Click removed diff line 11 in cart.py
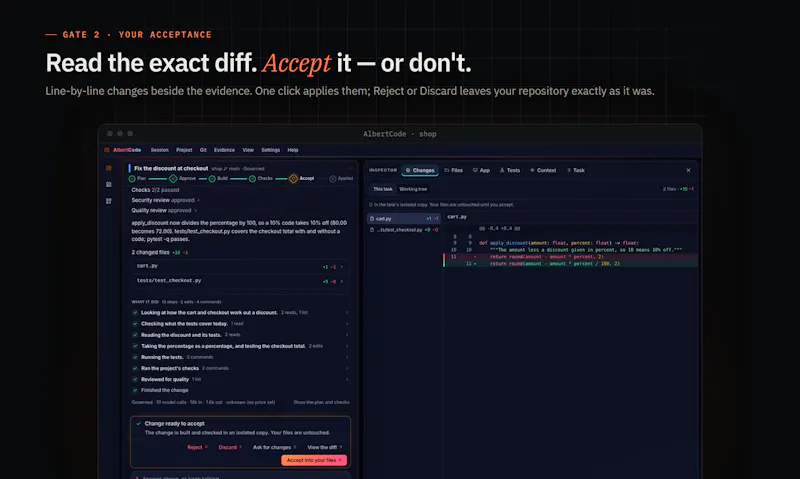The image size is (800, 479). point(570,257)
